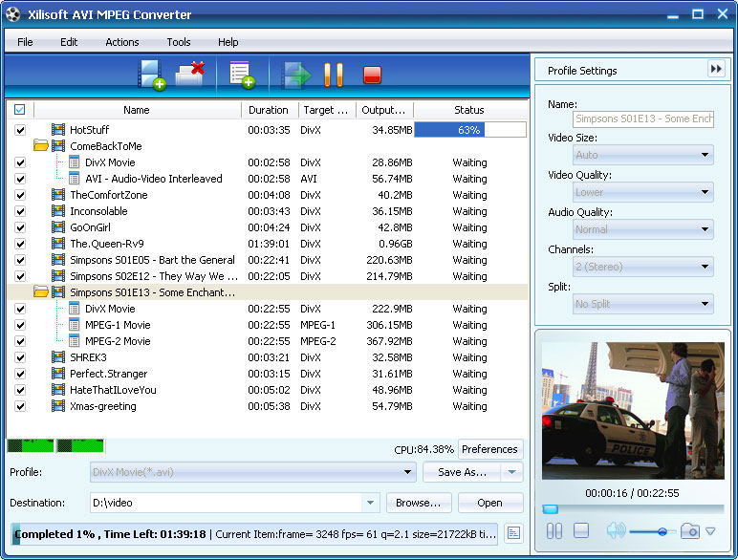Click the Simpsons S01E13 folder icon
Image resolution: width=738 pixels, height=560 pixels.
(x=41, y=292)
